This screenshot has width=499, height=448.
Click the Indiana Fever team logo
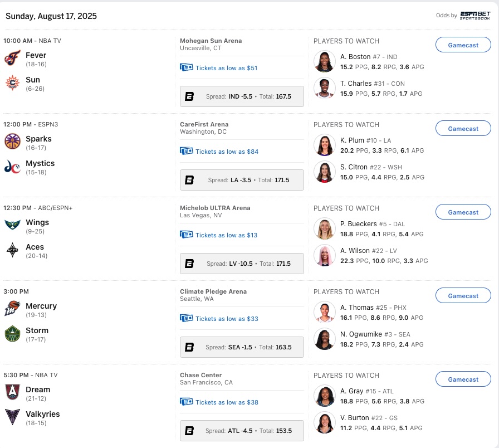point(12,58)
